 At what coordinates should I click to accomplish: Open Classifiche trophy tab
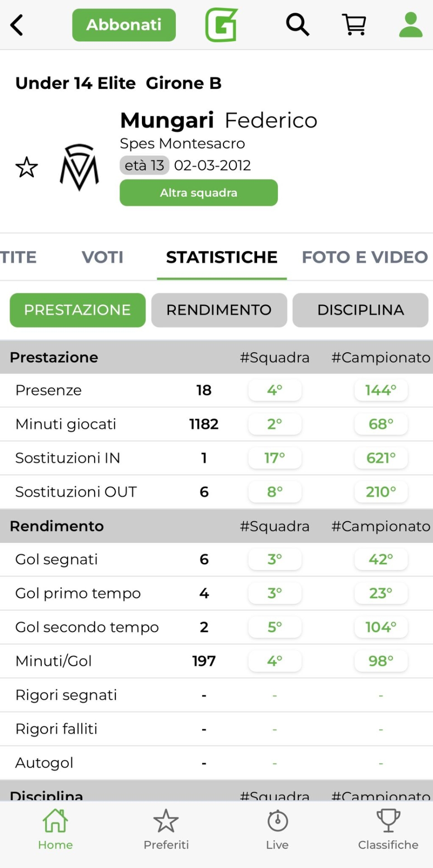(x=388, y=829)
